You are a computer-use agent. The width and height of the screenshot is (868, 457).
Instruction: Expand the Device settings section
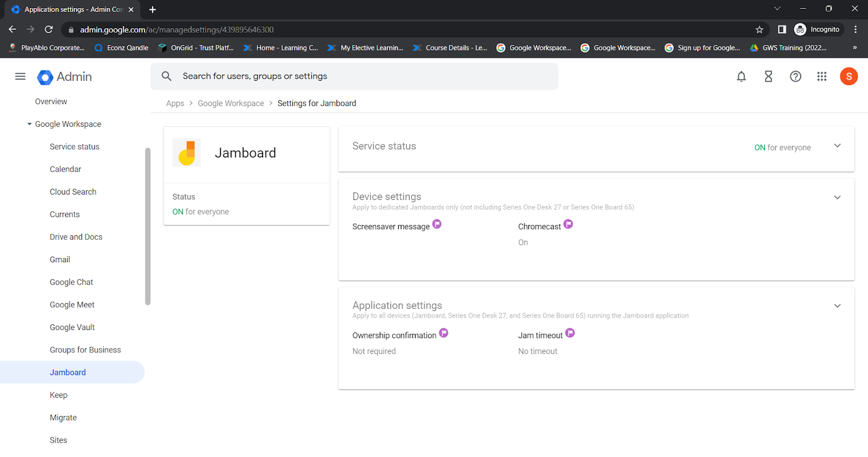[x=838, y=197]
